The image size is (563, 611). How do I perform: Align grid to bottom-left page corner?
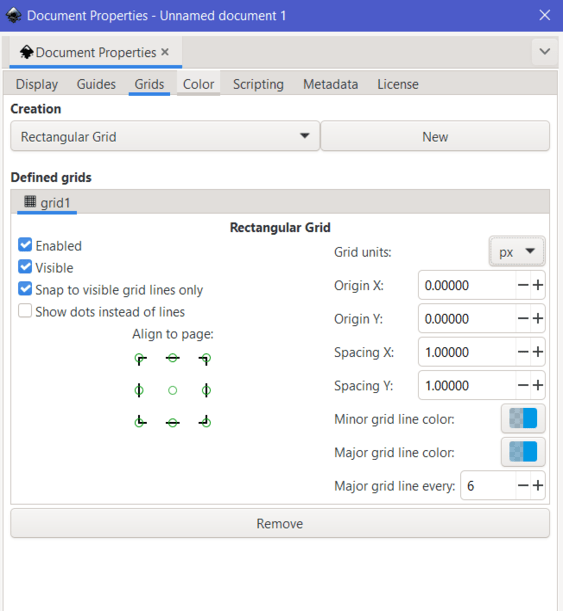click(140, 422)
